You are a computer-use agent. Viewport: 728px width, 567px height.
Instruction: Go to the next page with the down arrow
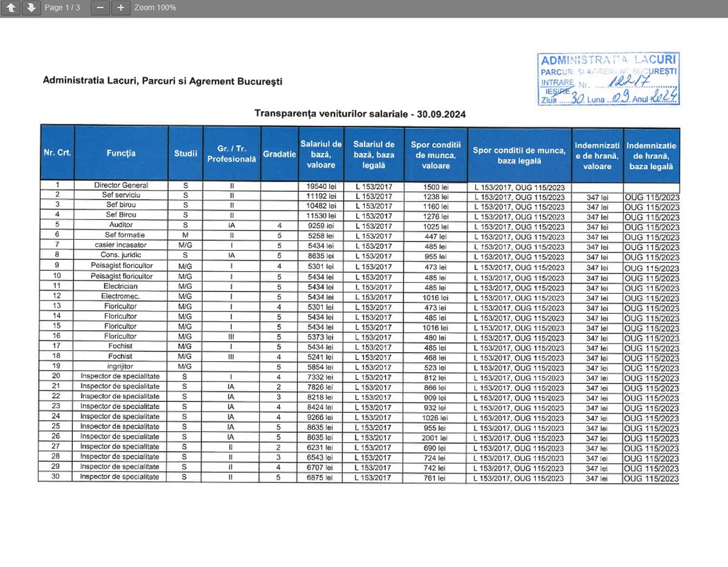point(31,8)
